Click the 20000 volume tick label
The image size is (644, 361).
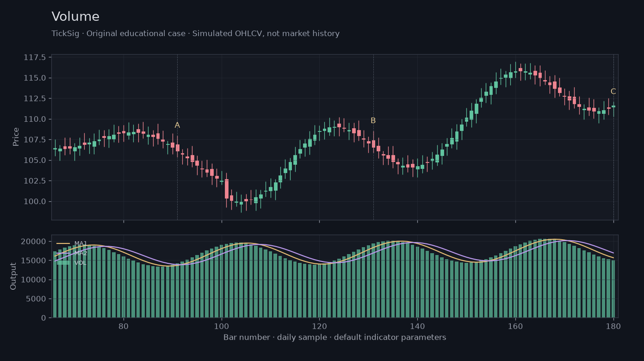[x=34, y=242]
